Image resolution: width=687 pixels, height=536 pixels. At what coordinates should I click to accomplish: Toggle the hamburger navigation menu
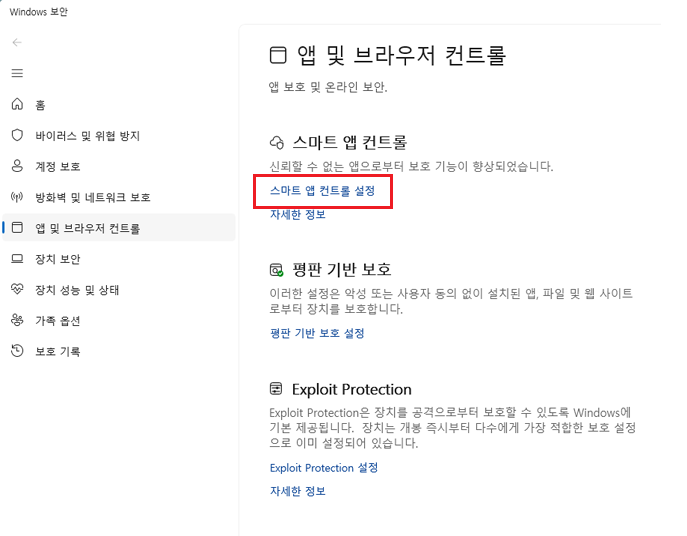[x=17, y=73]
